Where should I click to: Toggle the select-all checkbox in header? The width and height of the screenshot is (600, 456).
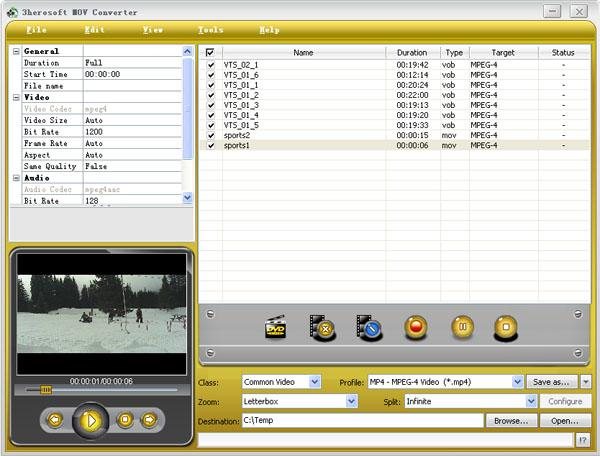(x=210, y=52)
